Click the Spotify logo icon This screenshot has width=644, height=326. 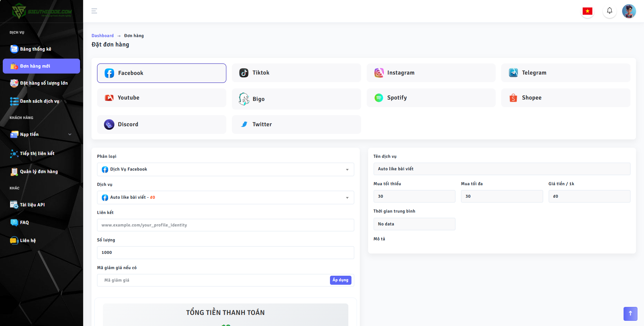(379, 98)
